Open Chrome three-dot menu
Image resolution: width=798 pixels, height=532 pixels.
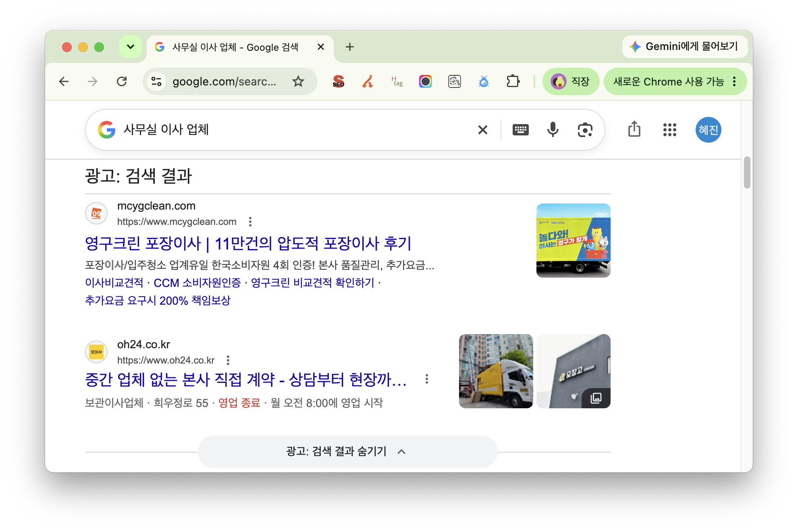click(x=735, y=81)
